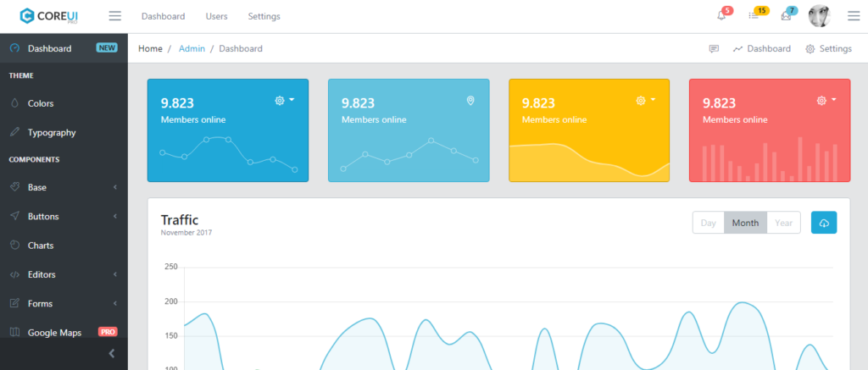Click the pie chart icon beside Charts

pyautogui.click(x=15, y=245)
